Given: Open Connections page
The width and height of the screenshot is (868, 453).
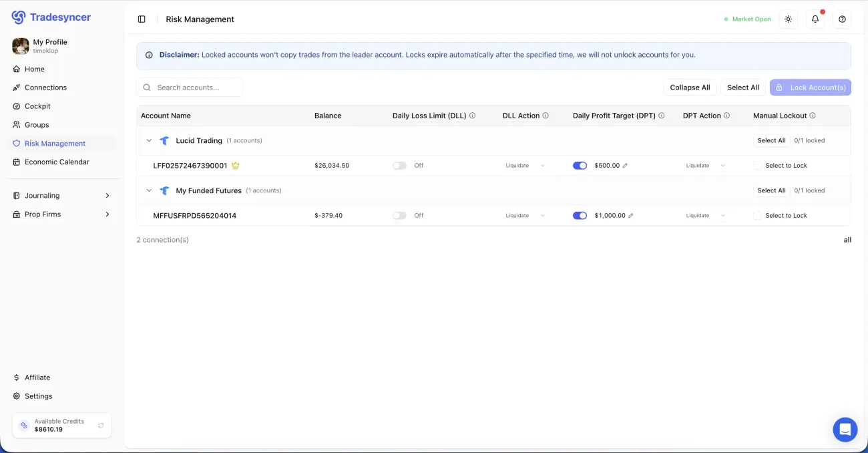Looking at the screenshot, I should click(61, 88).
